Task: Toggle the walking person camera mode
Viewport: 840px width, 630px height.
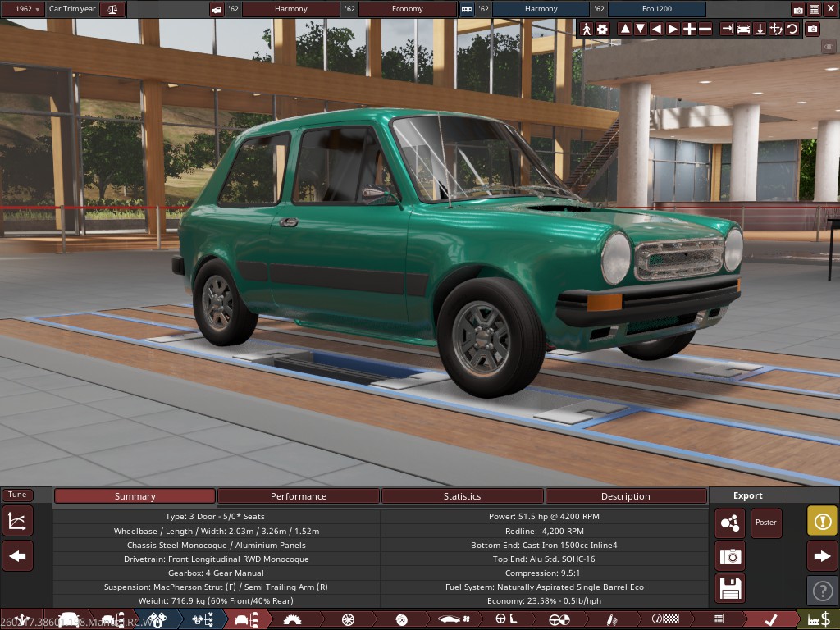Action: 587,29
